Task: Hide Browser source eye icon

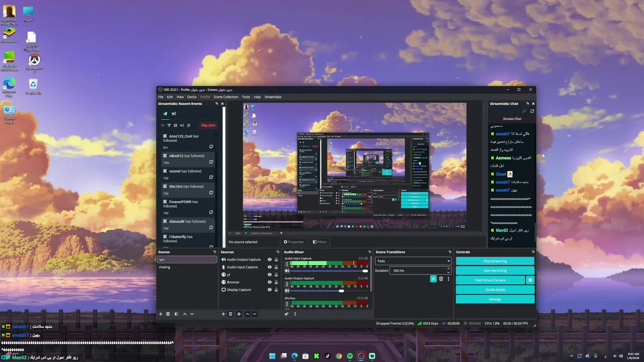Action: point(269,282)
